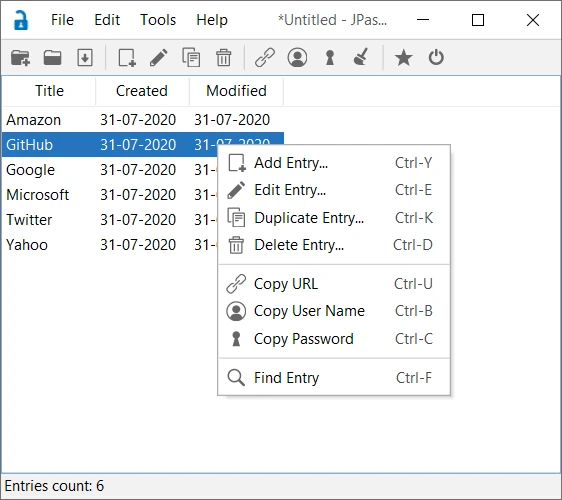Click the Copy User Name toolbar icon

click(x=297, y=57)
